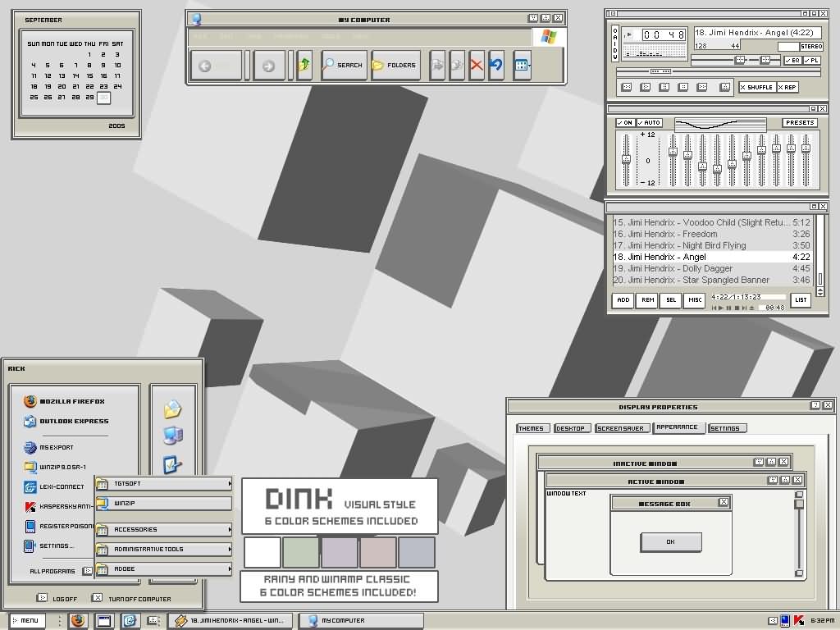Image resolution: width=840 pixels, height=630 pixels.
Task: Open MS Export from start menu
Action: pos(48,447)
